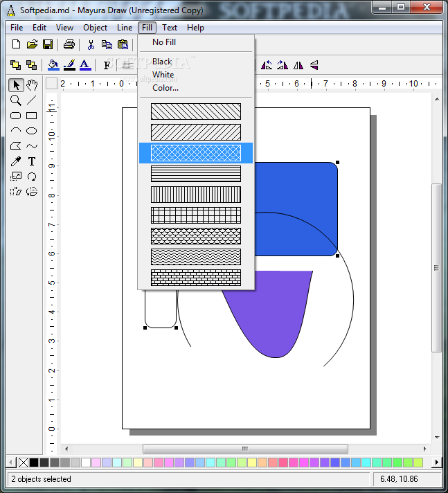Select the text T tool
This screenshot has height=493, width=448.
pyautogui.click(x=31, y=161)
